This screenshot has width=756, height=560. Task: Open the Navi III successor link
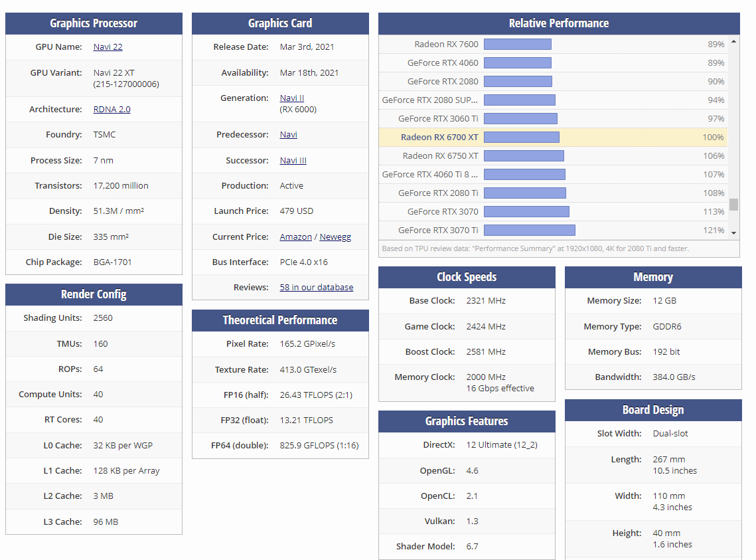(x=293, y=160)
